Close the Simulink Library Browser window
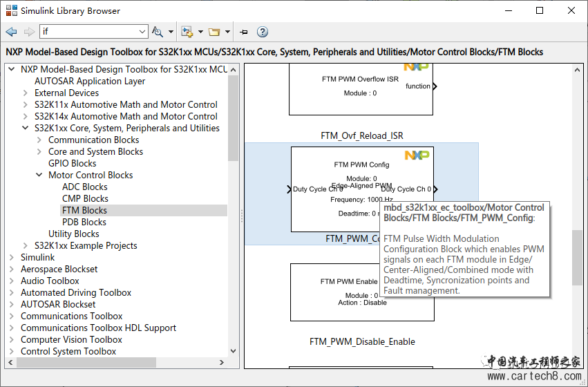Viewport: 588px width, 387px height. [x=571, y=10]
